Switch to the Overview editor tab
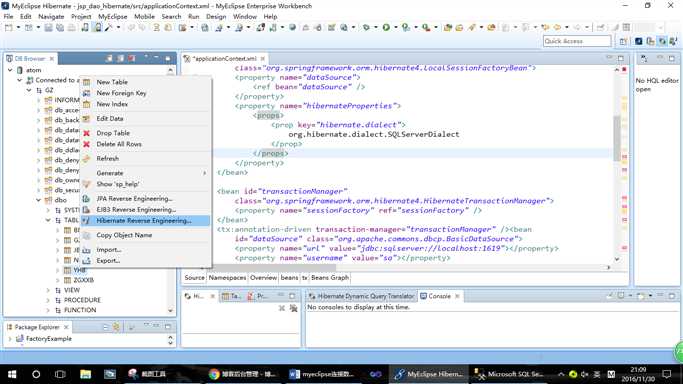 pyautogui.click(x=263, y=278)
